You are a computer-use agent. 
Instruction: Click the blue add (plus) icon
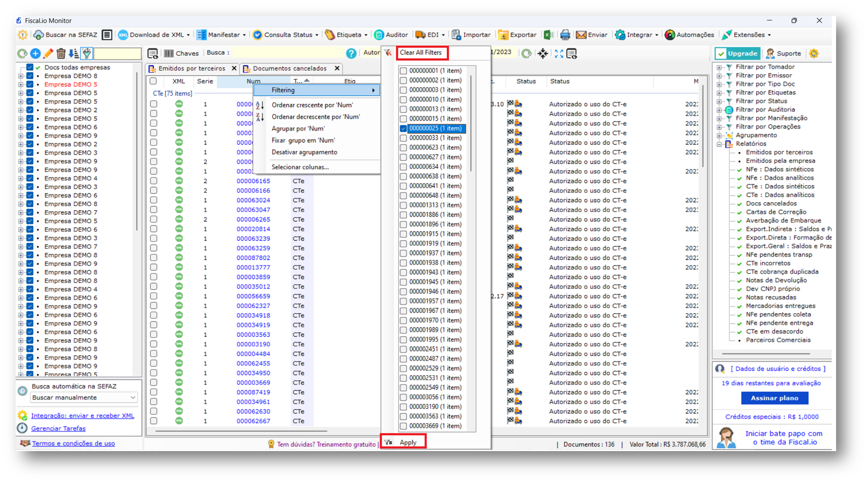[x=35, y=54]
